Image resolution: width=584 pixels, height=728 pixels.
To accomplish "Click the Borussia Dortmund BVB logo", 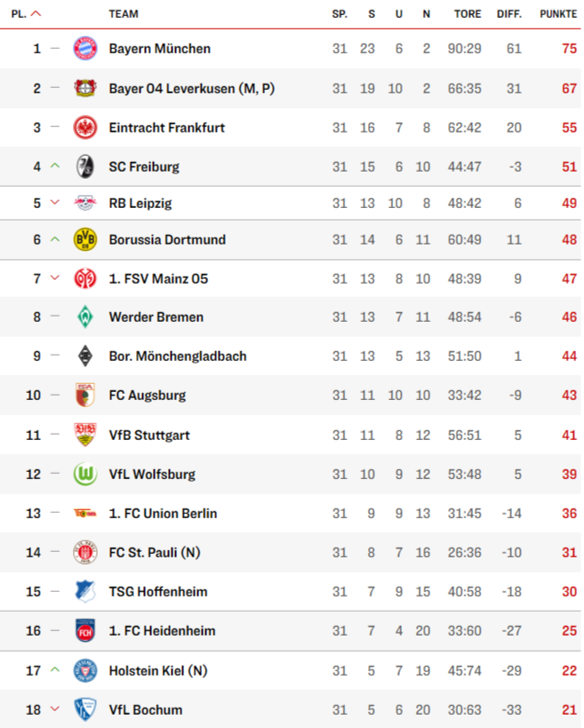I will click(x=85, y=240).
